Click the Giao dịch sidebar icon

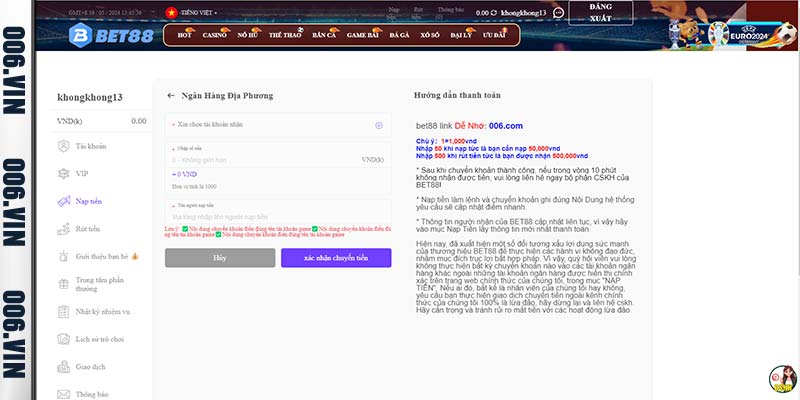tap(63, 366)
